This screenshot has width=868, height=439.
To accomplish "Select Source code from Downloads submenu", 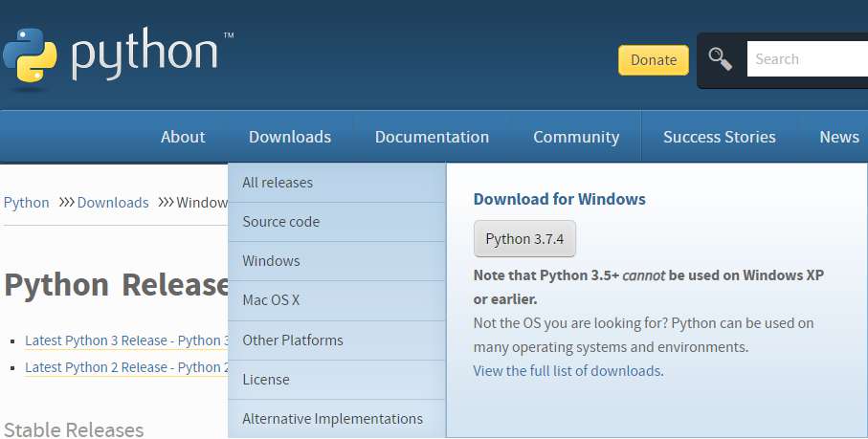I will pos(337,222).
